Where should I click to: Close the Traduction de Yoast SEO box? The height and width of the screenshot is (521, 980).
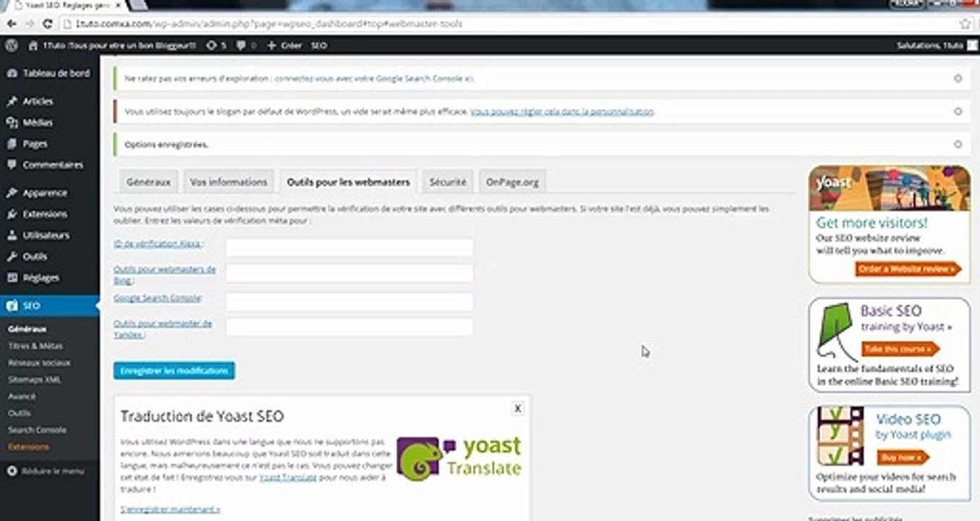click(518, 408)
